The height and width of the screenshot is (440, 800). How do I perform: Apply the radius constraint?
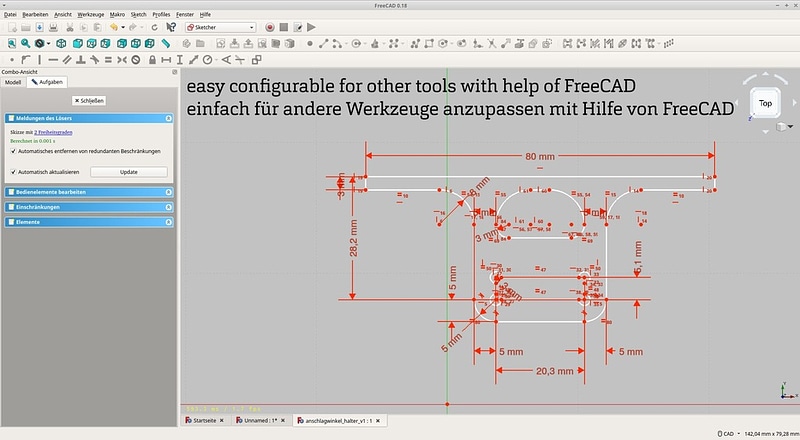207,60
